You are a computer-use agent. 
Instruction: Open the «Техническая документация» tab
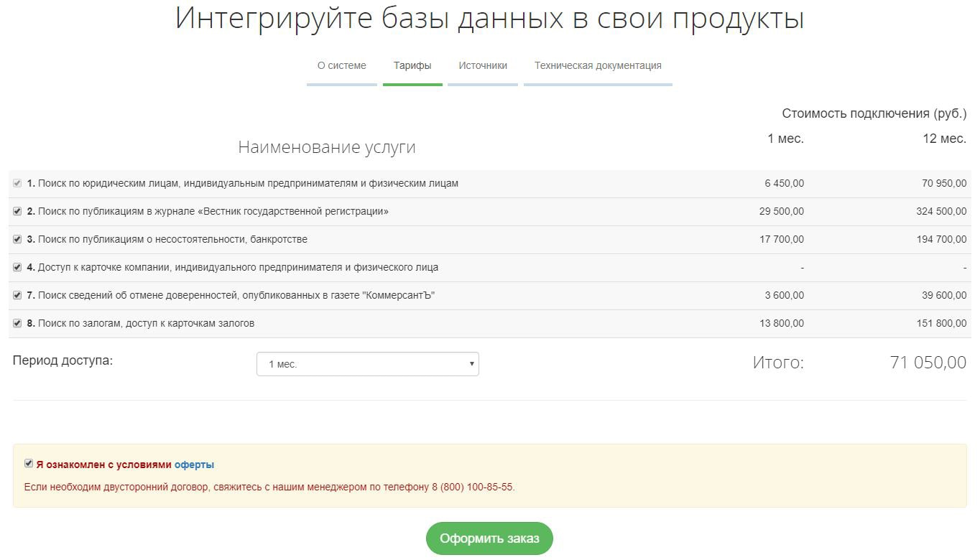[598, 65]
